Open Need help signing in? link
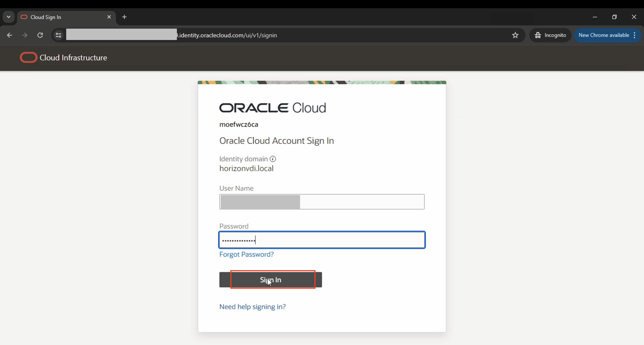This screenshot has width=644, height=345. 252,307
